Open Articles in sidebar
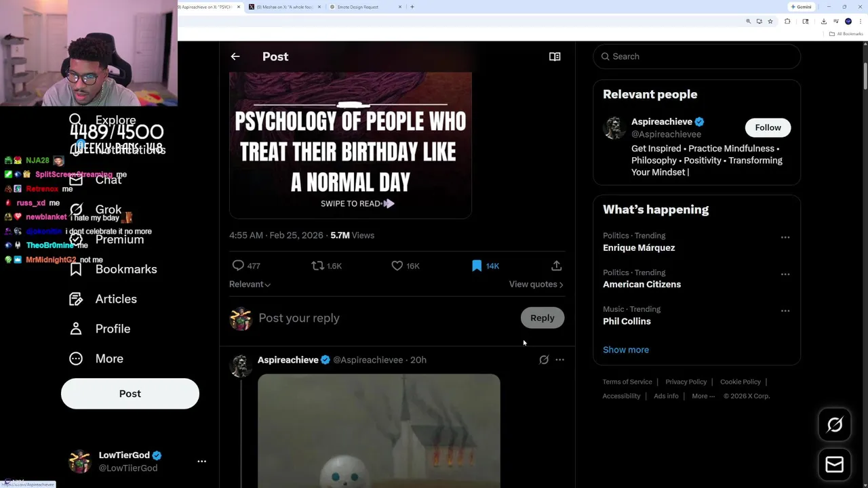868x488 pixels. coord(103,299)
